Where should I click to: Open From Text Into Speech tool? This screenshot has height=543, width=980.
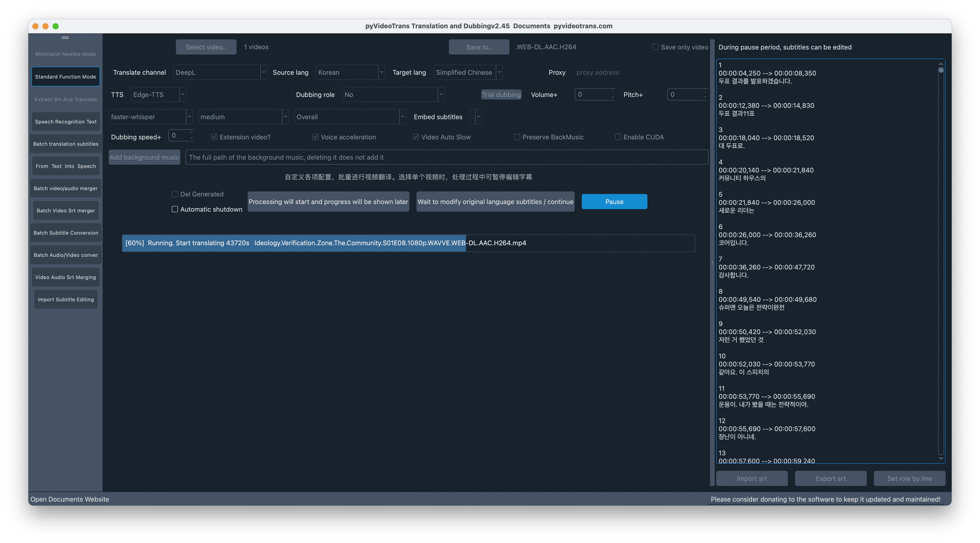pyautogui.click(x=65, y=166)
